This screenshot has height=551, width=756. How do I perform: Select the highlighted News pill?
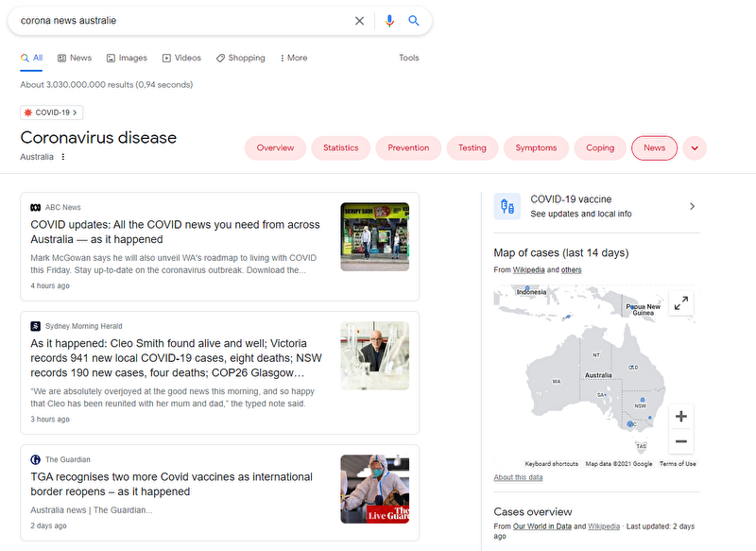(654, 148)
